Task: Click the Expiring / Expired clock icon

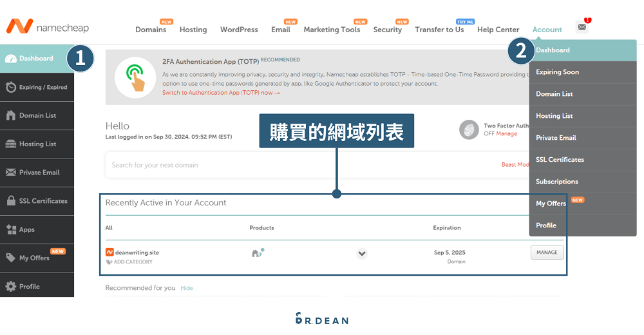Action: (11, 87)
